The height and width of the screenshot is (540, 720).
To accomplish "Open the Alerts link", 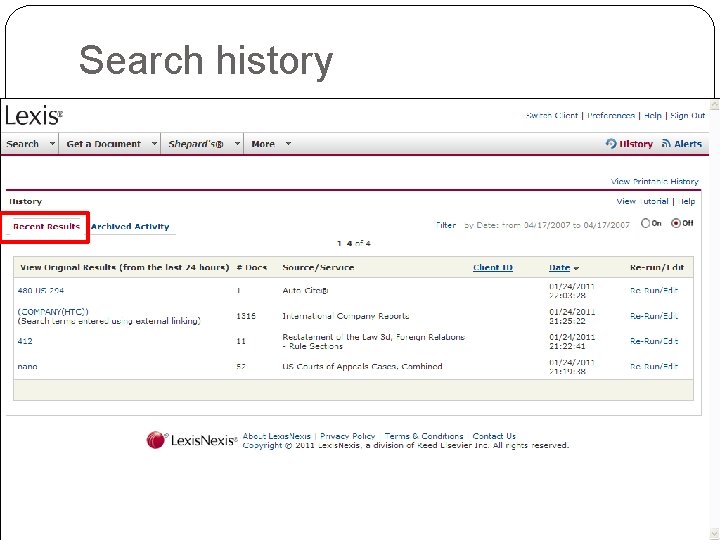I will tap(688, 144).
